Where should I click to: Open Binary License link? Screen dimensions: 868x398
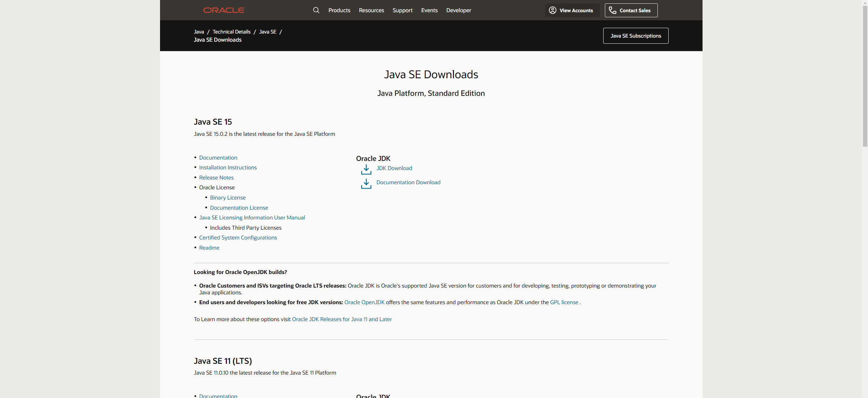point(228,197)
